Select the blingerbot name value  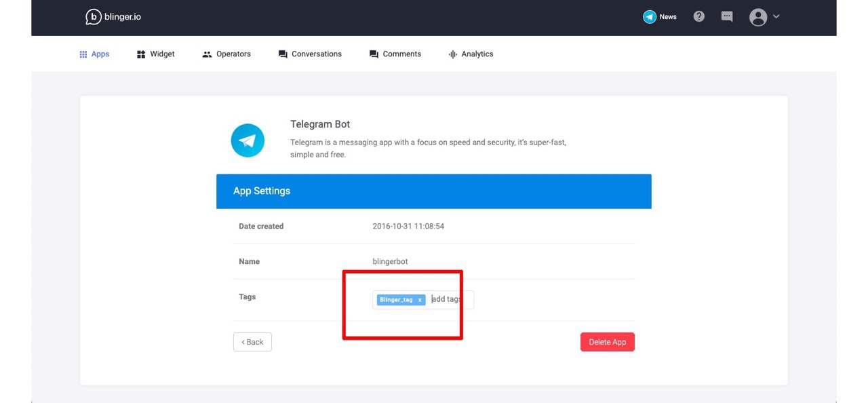[x=391, y=261]
